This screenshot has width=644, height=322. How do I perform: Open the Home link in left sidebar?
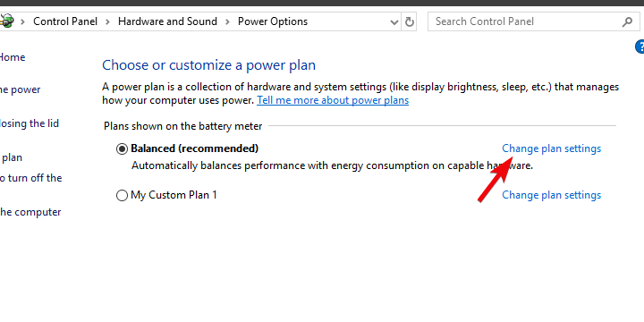[12, 57]
